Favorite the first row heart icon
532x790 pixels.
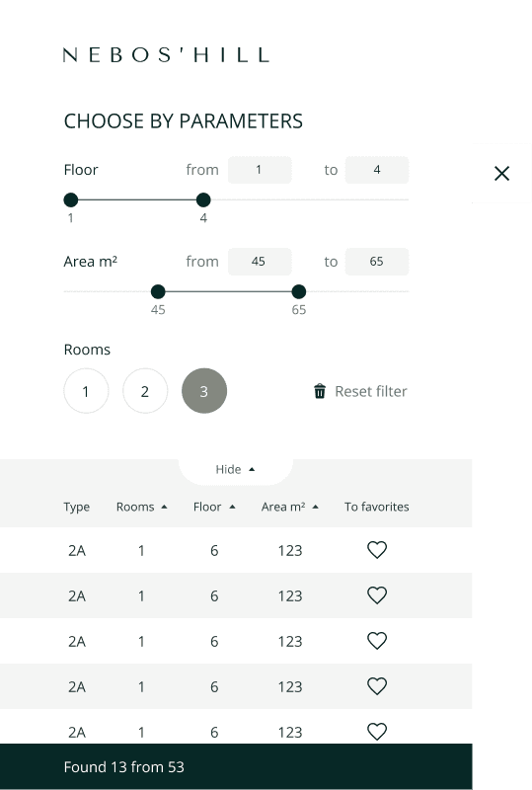(x=377, y=550)
